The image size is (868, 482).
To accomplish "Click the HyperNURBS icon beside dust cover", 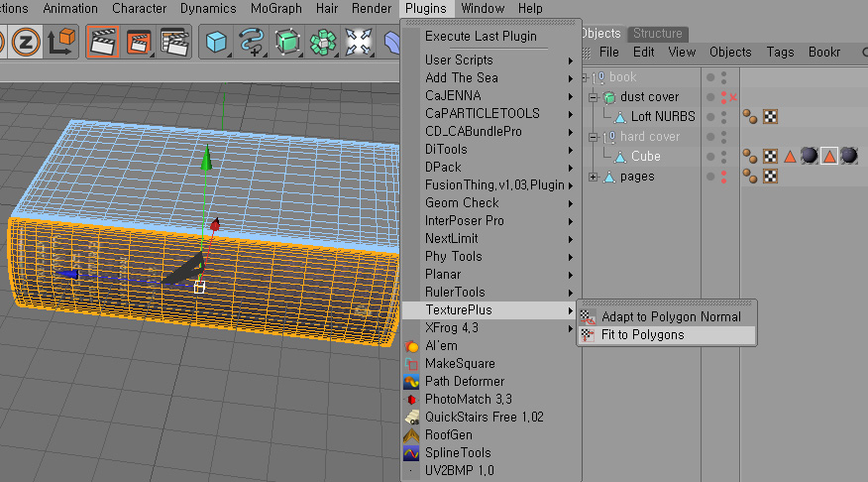I will click(609, 97).
